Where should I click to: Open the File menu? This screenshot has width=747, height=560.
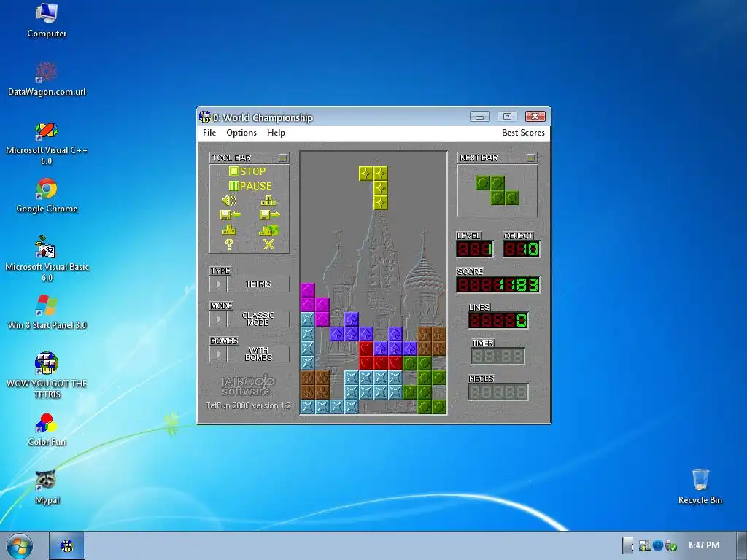point(209,133)
